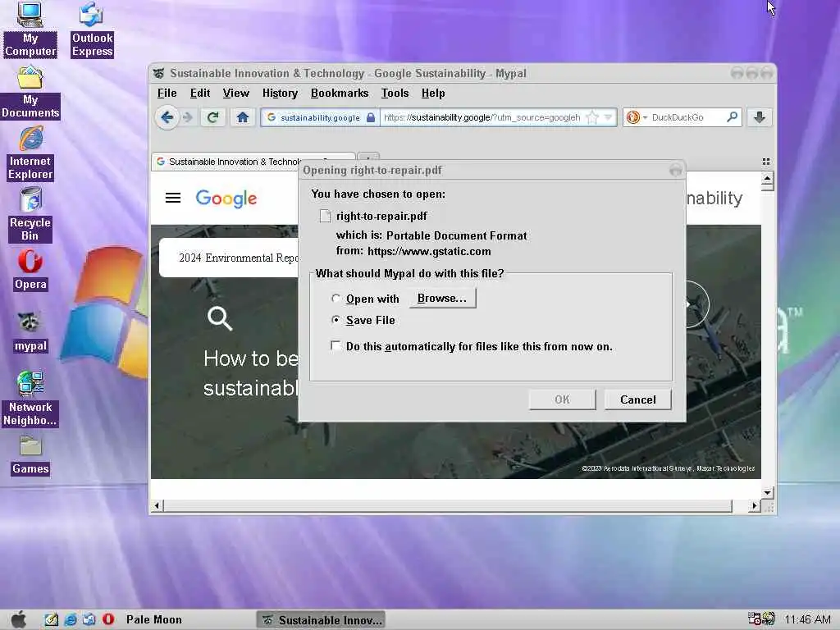The height and width of the screenshot is (630, 840).
Task: Click the DuckDuckGo search field
Action: coord(687,117)
